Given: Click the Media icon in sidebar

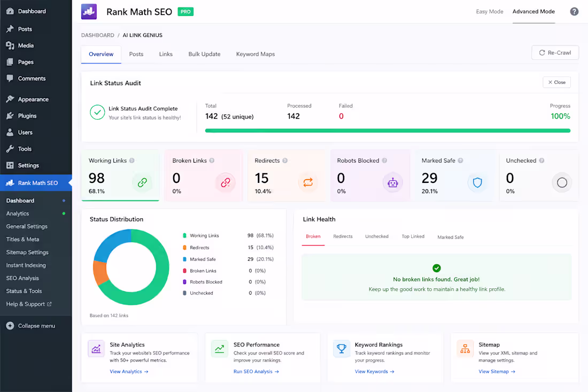Looking at the screenshot, I should pyautogui.click(x=10, y=45).
